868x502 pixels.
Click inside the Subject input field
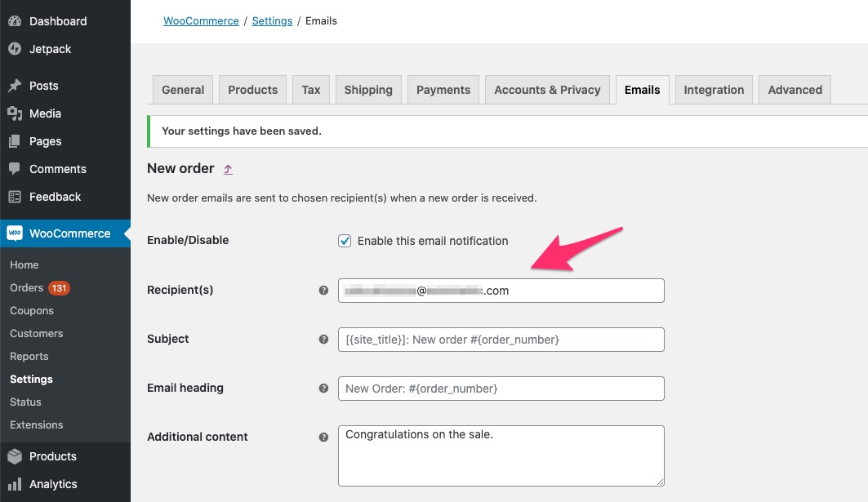(501, 339)
